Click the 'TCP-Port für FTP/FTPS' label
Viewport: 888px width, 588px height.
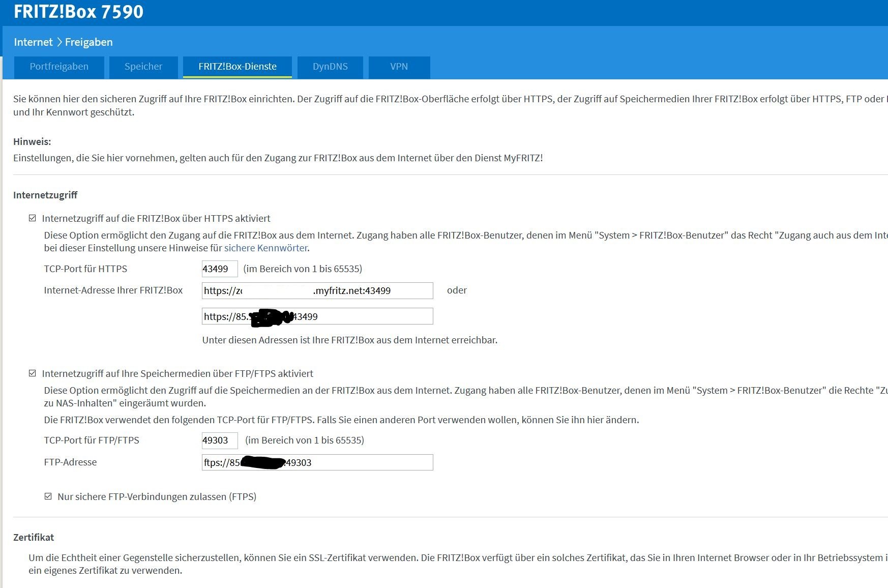tap(92, 440)
